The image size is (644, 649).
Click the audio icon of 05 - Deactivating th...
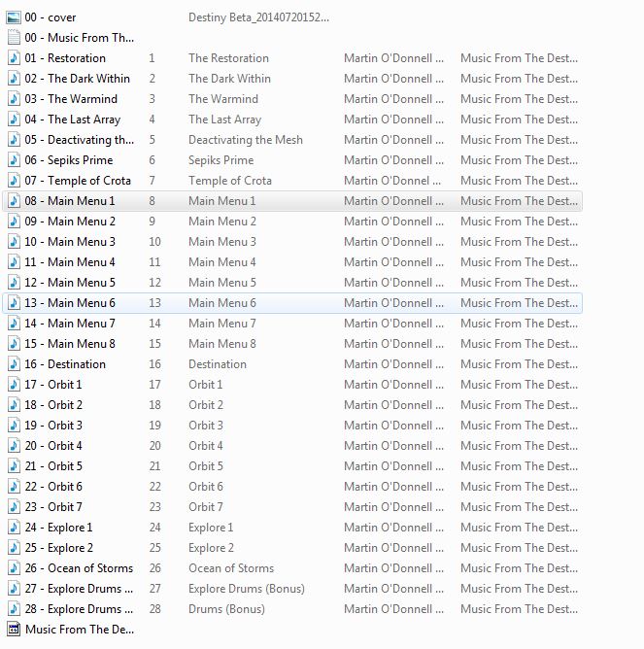14,140
